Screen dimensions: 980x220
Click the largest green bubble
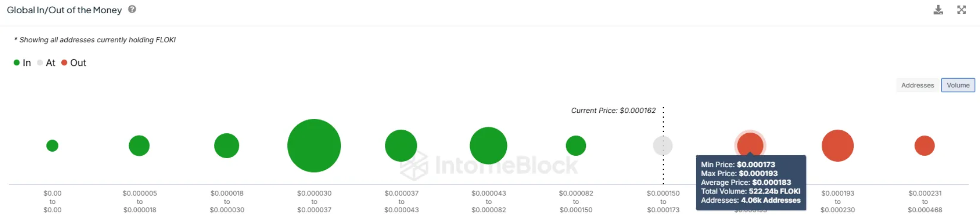click(x=314, y=145)
